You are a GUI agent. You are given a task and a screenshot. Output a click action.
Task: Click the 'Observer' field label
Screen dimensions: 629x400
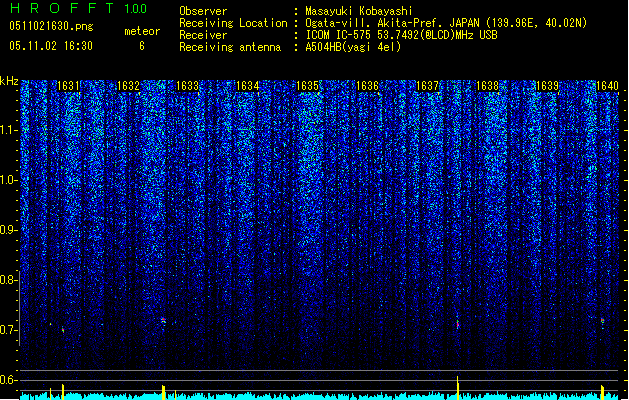point(203,11)
